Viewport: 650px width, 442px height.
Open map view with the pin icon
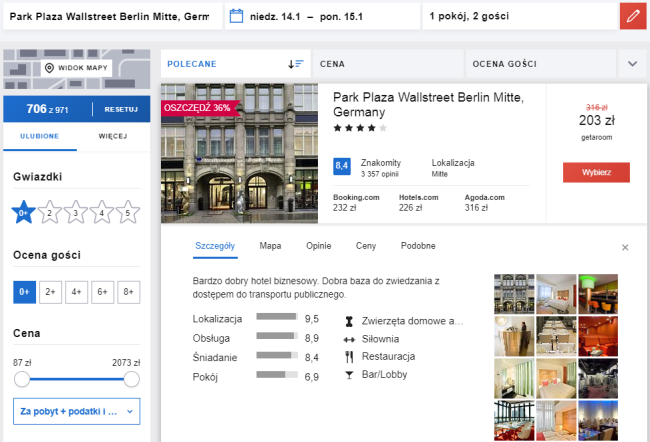pos(49,68)
